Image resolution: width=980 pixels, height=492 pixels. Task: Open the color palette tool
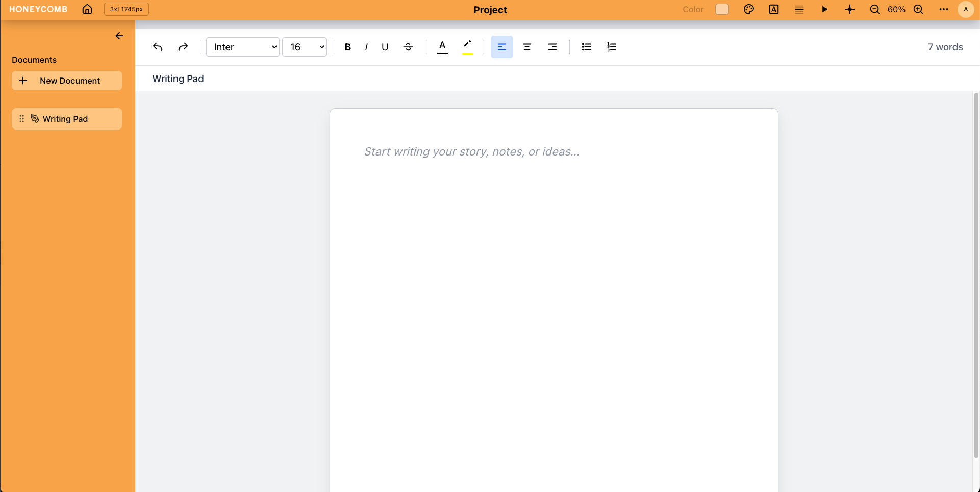click(749, 9)
